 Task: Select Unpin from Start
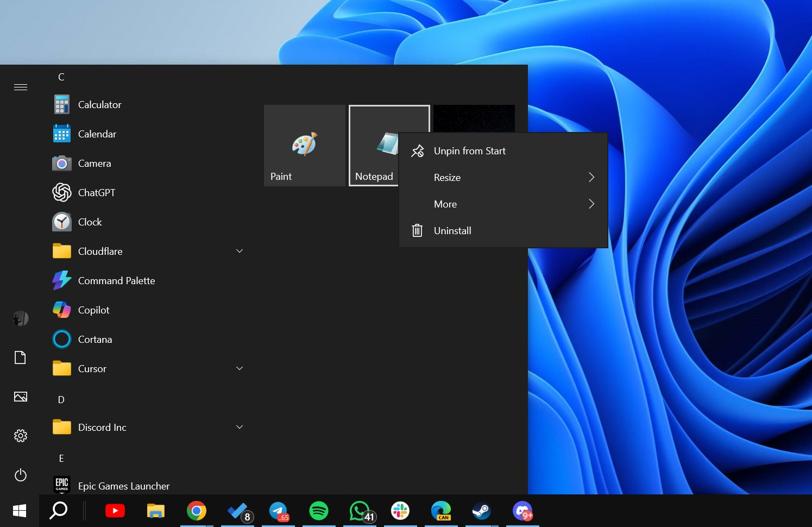click(x=469, y=150)
